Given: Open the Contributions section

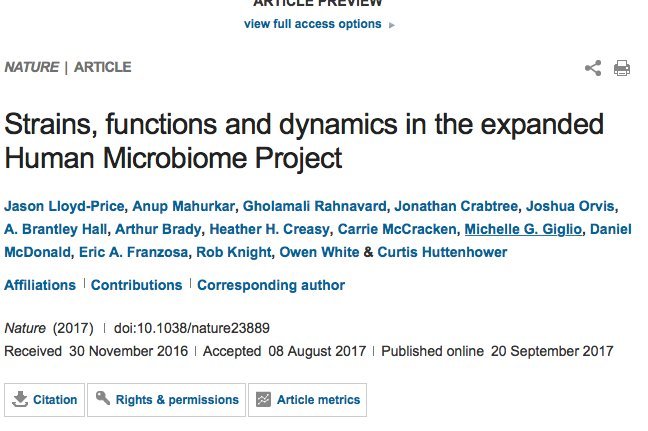Looking at the screenshot, I should [136, 285].
